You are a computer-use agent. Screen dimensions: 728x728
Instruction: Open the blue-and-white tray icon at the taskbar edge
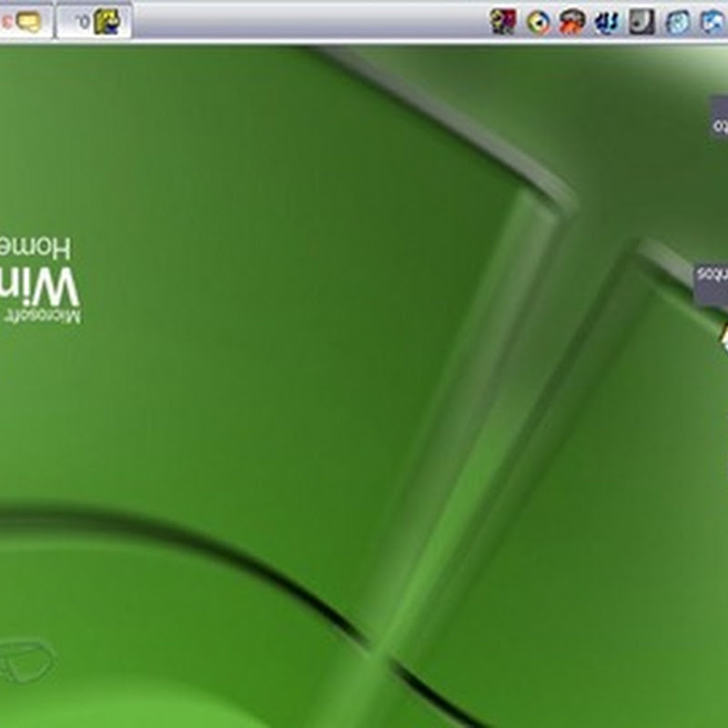713,21
